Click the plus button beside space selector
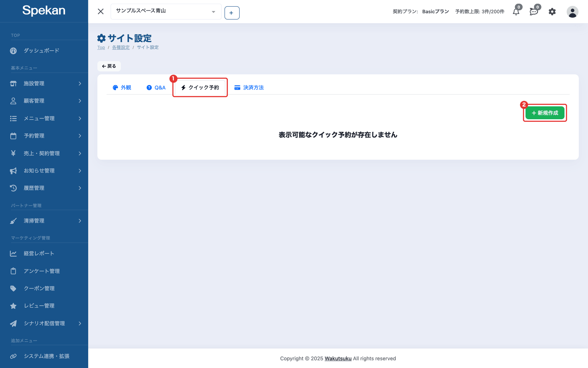The image size is (588, 368). pos(232,13)
